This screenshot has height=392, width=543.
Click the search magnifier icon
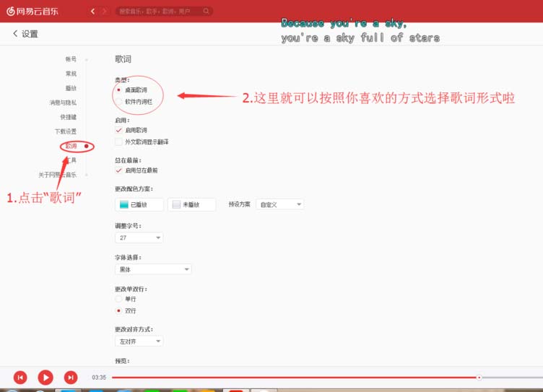[207, 11]
